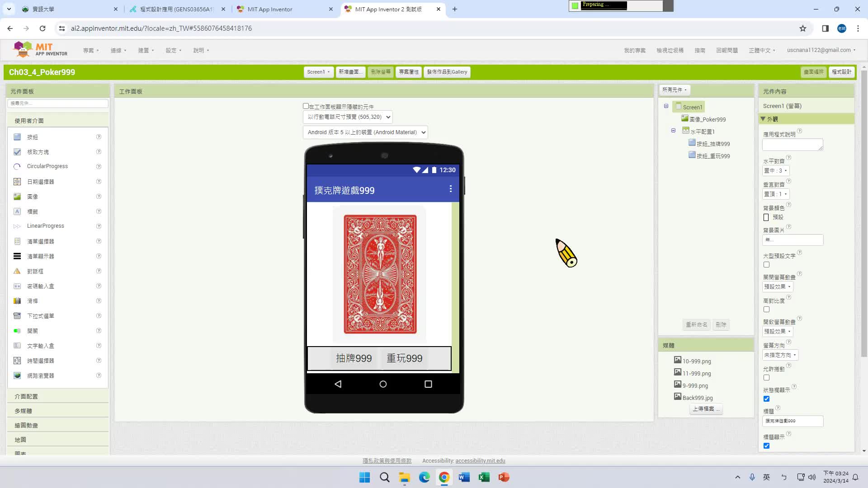Open the phone preview three-dot menu

tap(450, 189)
